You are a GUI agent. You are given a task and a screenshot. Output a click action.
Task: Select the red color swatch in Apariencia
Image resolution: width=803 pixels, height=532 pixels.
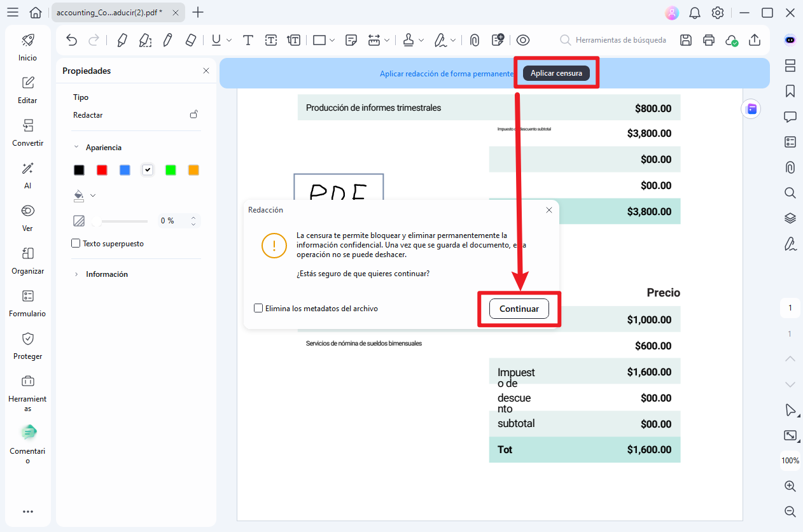click(x=102, y=169)
